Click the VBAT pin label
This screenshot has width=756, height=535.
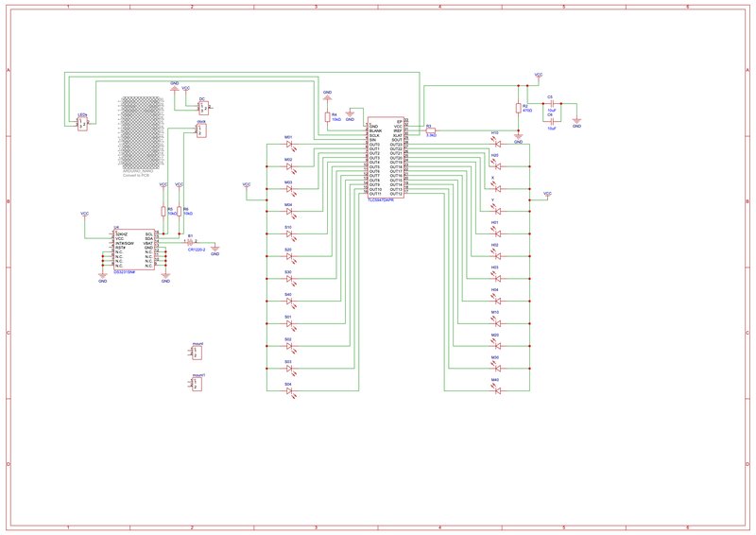[148, 243]
